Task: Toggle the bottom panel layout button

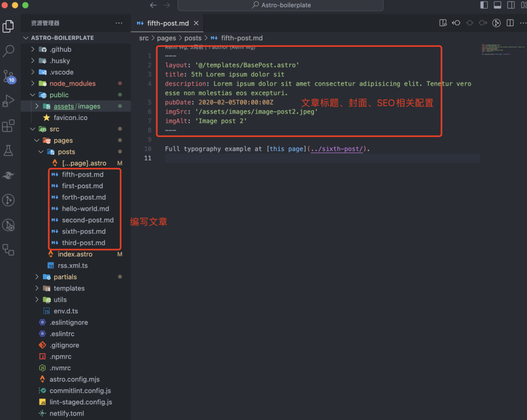Action: pos(497,5)
